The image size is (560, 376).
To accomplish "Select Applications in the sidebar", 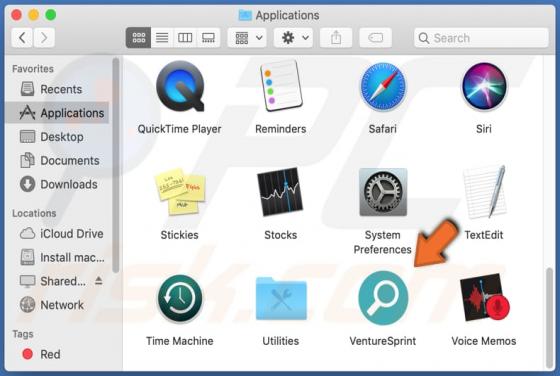I will (x=57, y=113).
